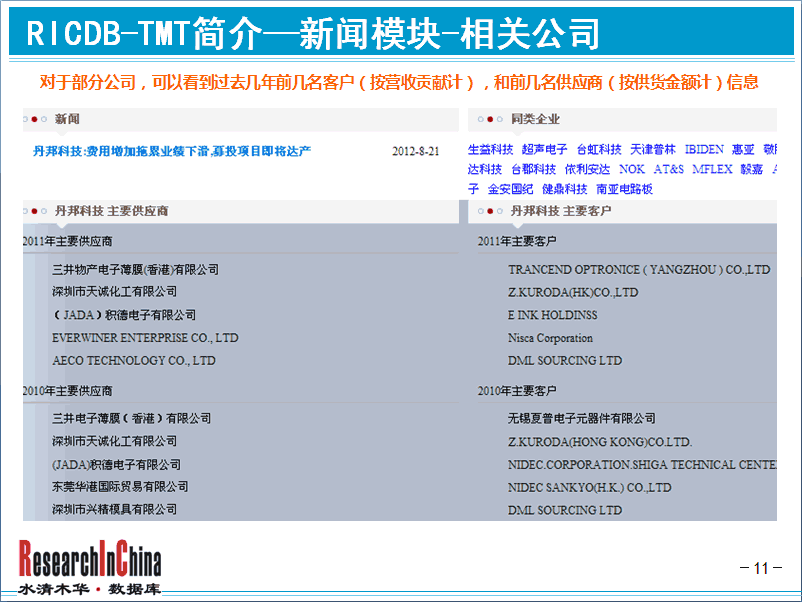The height and width of the screenshot is (602, 802).
Task: Select the 台虹科技 company link
Action: click(599, 149)
